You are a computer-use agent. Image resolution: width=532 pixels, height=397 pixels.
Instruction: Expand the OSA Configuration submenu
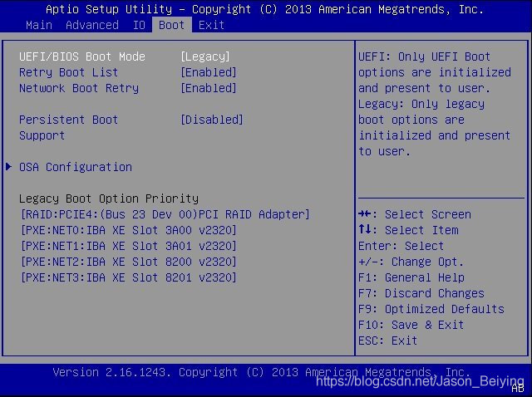[76, 167]
